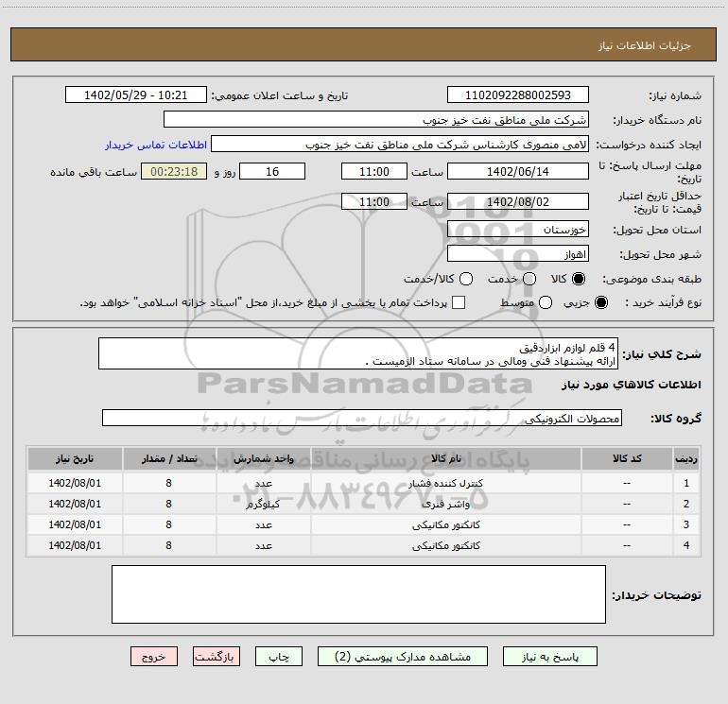Click the item name کنترل کننده فشار
728x704 pixels.
(445, 483)
